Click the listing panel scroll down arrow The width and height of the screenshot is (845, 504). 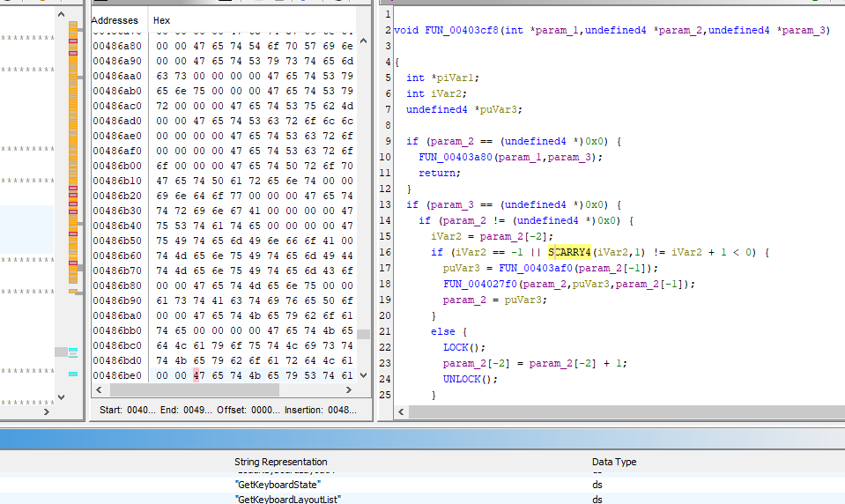[62, 397]
